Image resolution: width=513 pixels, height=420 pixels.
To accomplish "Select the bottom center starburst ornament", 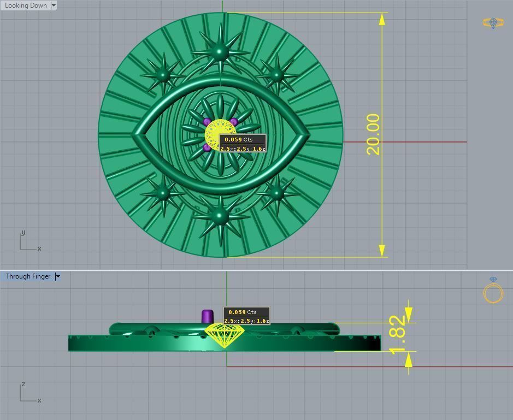I will (220, 216).
